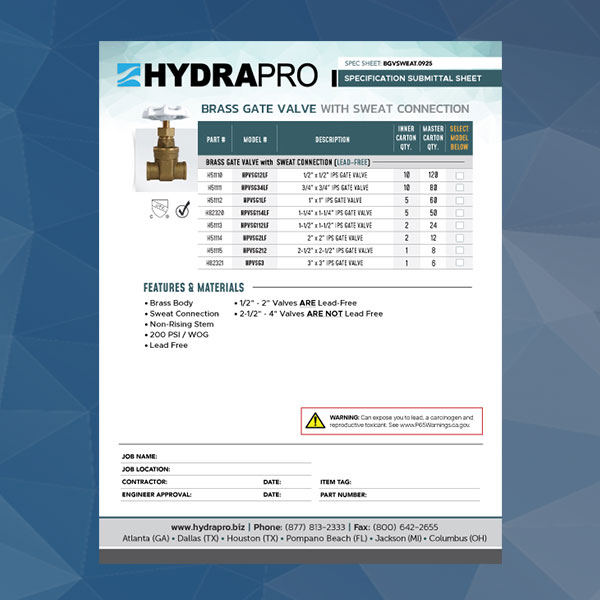Click part number H82321

pyautogui.click(x=215, y=263)
